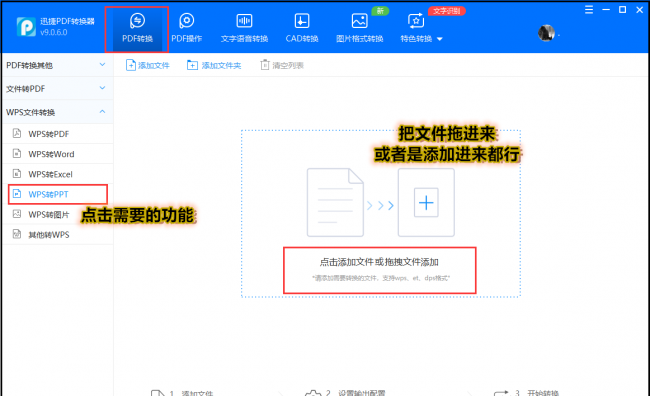This screenshot has width=650, height=396.
Task: Click the 图片格式转换 picture icon
Action: point(359,20)
